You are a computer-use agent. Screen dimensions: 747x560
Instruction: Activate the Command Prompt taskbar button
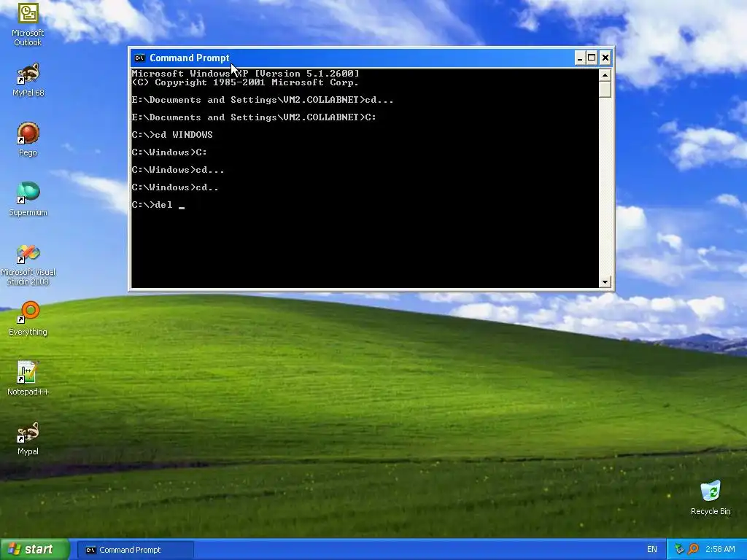(135, 550)
